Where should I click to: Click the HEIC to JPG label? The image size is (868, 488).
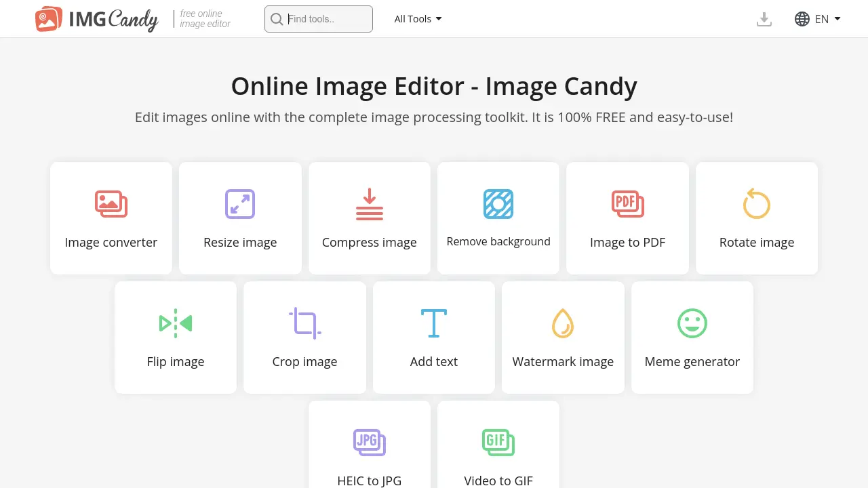[x=370, y=481]
